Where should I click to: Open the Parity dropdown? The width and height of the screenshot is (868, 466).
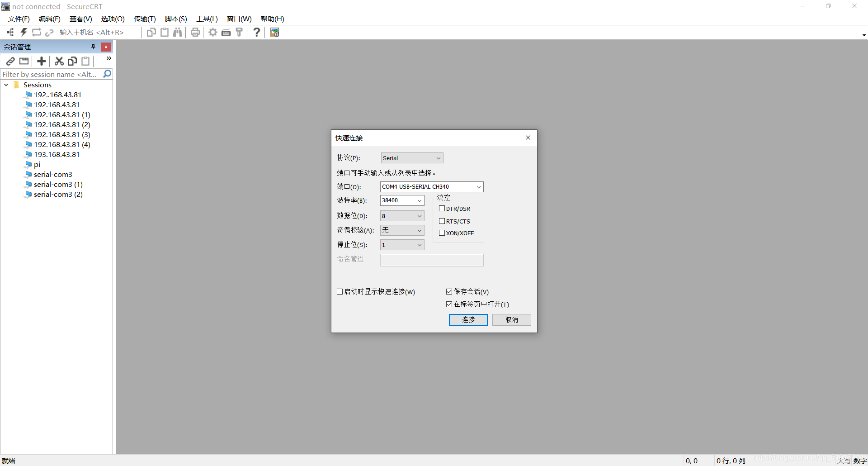click(x=402, y=230)
